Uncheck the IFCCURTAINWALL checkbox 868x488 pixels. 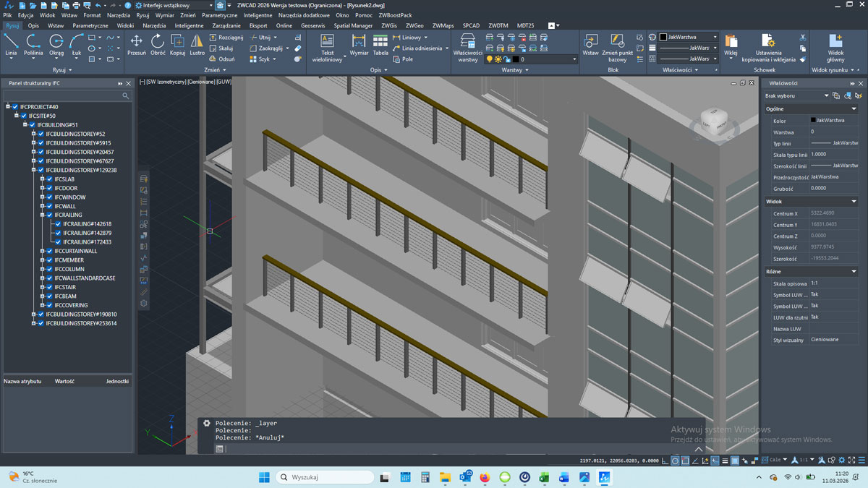point(50,251)
